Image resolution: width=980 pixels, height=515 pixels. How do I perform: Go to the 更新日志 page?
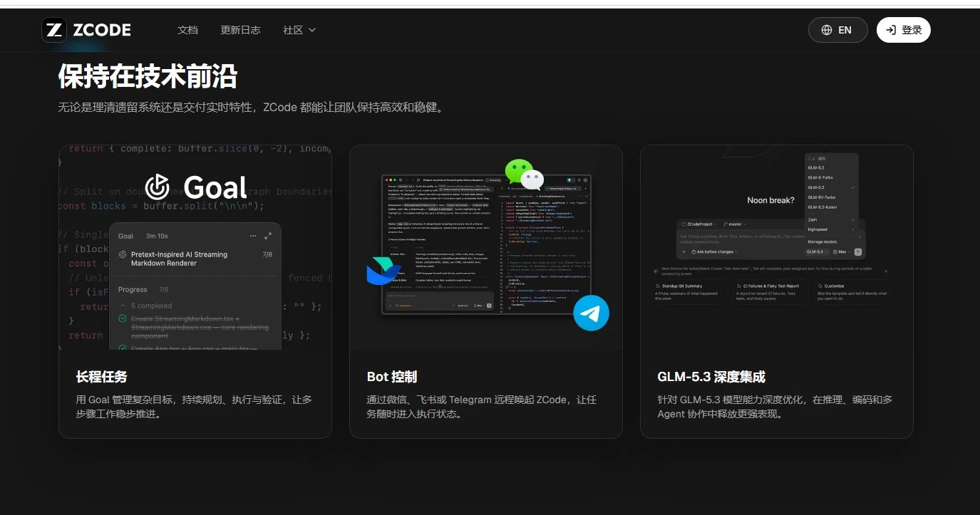(x=240, y=30)
